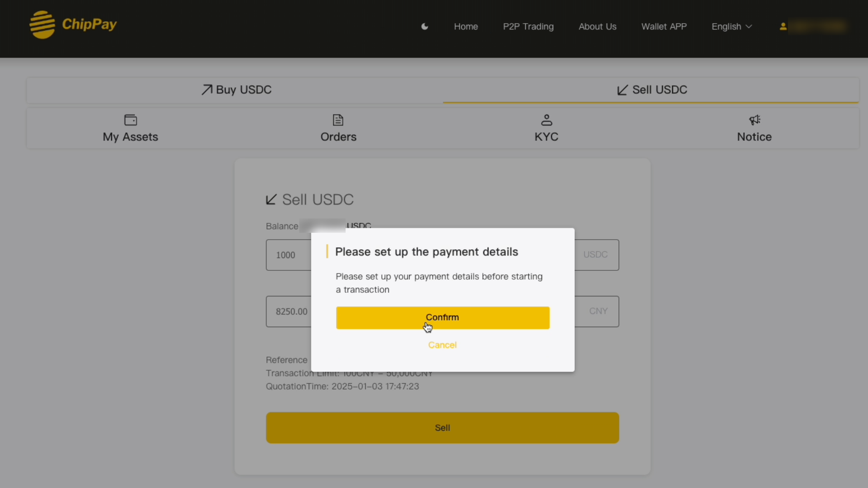Go to the About Us page

(597, 26)
